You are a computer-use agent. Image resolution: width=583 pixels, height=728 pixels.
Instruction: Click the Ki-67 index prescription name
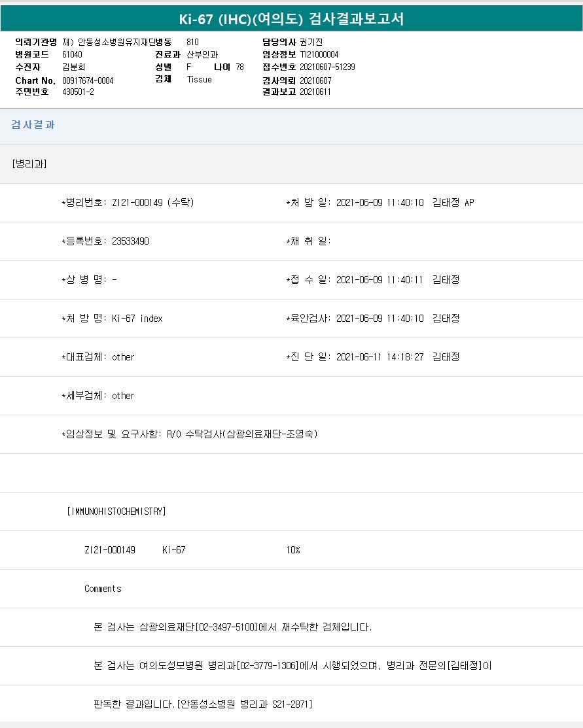[x=137, y=319]
